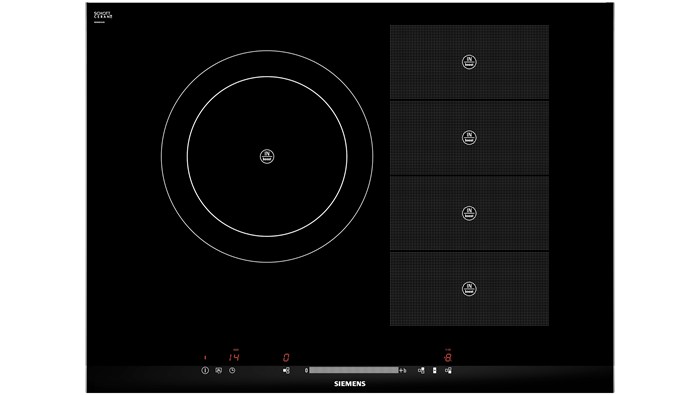
Task: Toggle the flex zone link icon between selectors
Action: click(434, 370)
